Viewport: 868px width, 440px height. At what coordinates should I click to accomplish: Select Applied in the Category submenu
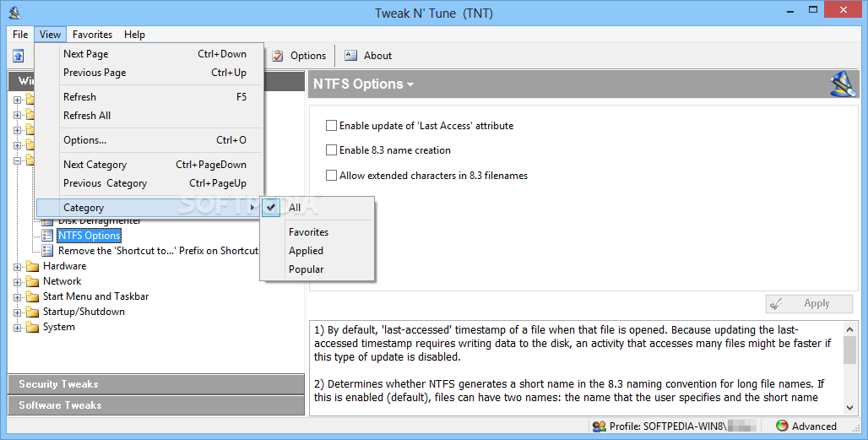point(317,251)
